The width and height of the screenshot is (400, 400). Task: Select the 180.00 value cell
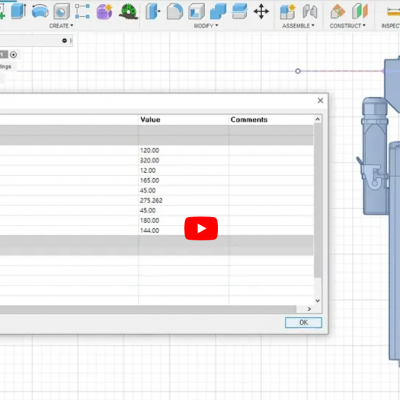point(184,220)
